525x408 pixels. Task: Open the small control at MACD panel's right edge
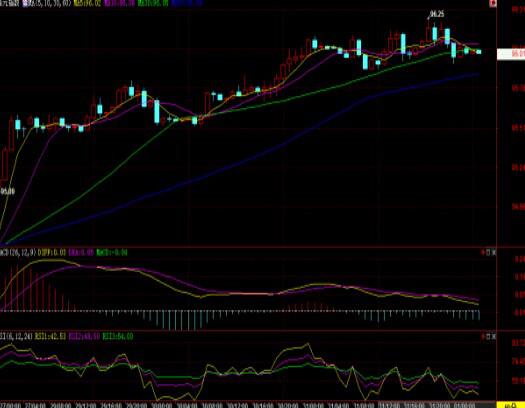[489, 253]
